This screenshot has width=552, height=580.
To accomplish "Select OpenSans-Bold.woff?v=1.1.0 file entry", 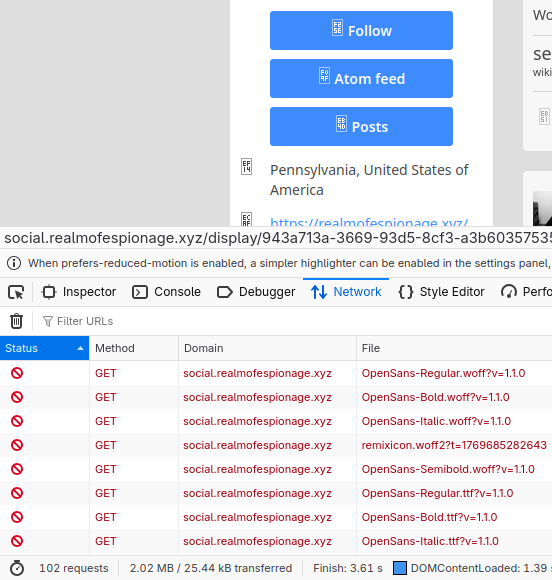I will click(x=435, y=397).
